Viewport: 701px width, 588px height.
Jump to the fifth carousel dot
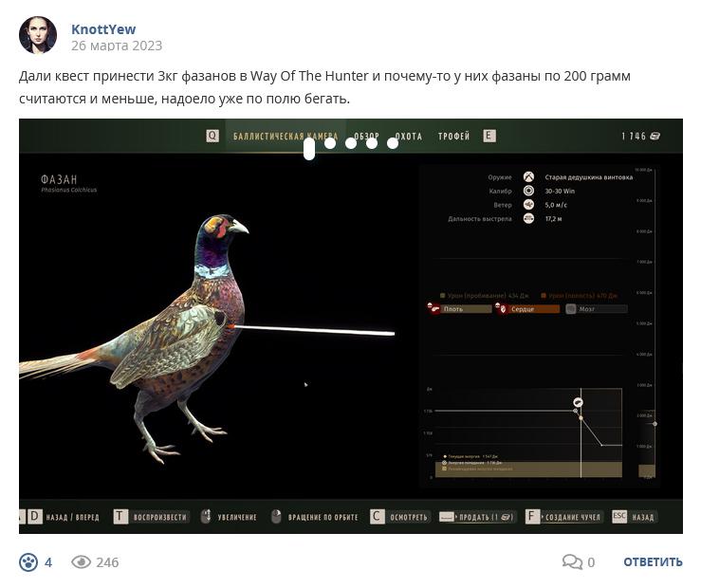pyautogui.click(x=393, y=143)
